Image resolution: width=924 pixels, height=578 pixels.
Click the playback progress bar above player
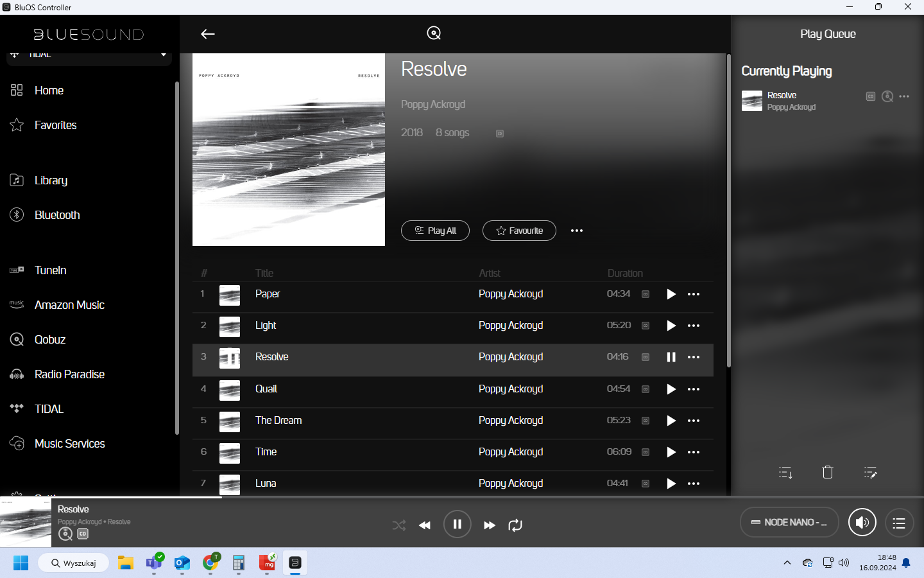pyautogui.click(x=462, y=497)
